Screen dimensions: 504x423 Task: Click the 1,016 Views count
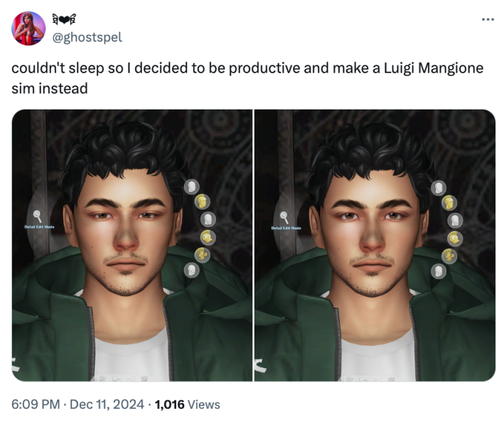tap(188, 405)
